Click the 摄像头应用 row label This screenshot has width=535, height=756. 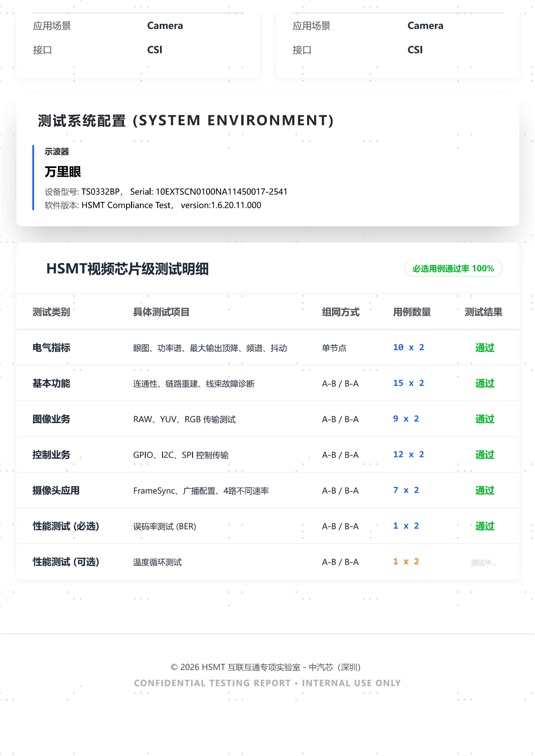[x=56, y=490]
